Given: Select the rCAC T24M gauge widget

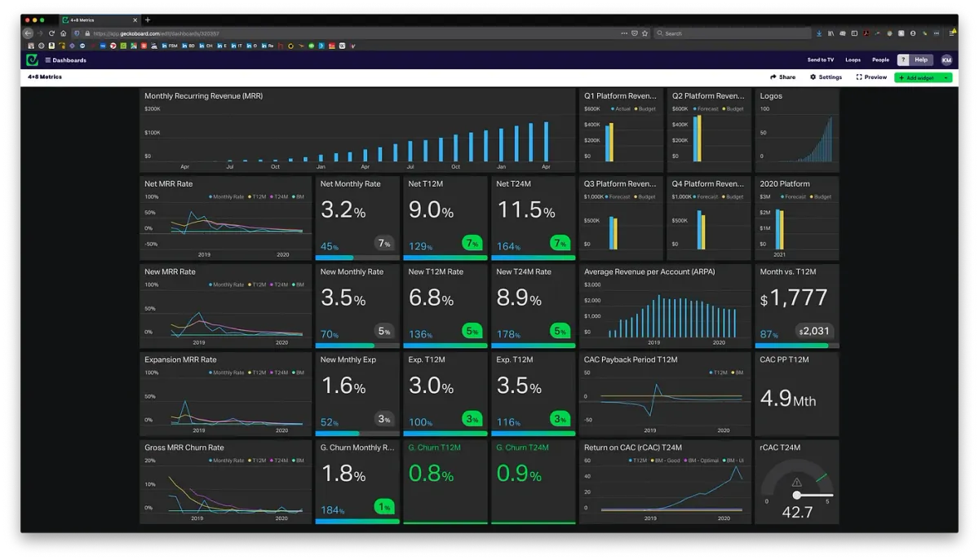Looking at the screenshot, I should click(x=796, y=483).
